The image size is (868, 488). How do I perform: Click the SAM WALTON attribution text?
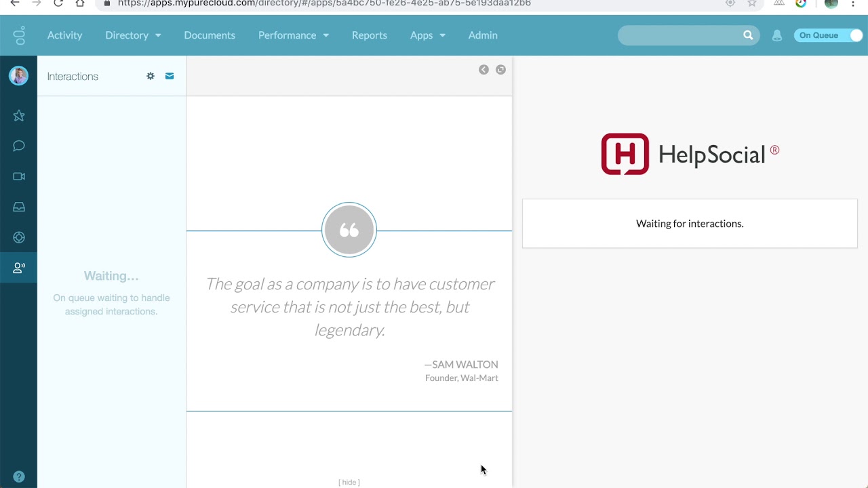461,365
